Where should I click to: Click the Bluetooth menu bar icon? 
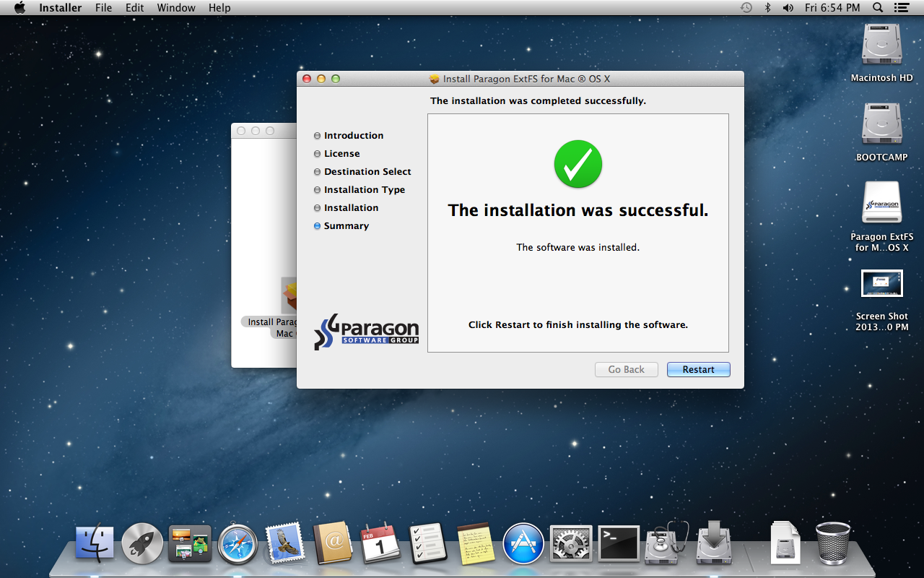pyautogui.click(x=768, y=8)
